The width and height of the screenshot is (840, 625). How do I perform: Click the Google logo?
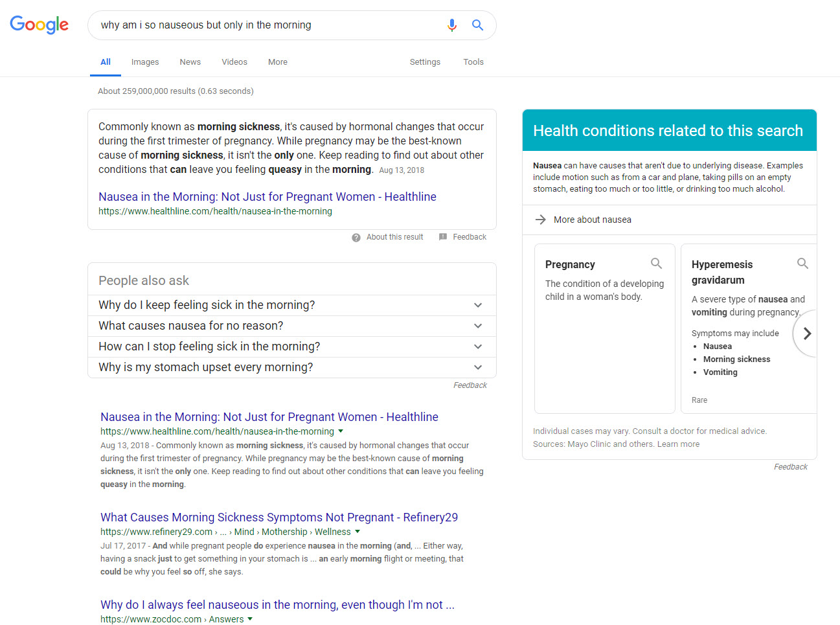pos(39,25)
